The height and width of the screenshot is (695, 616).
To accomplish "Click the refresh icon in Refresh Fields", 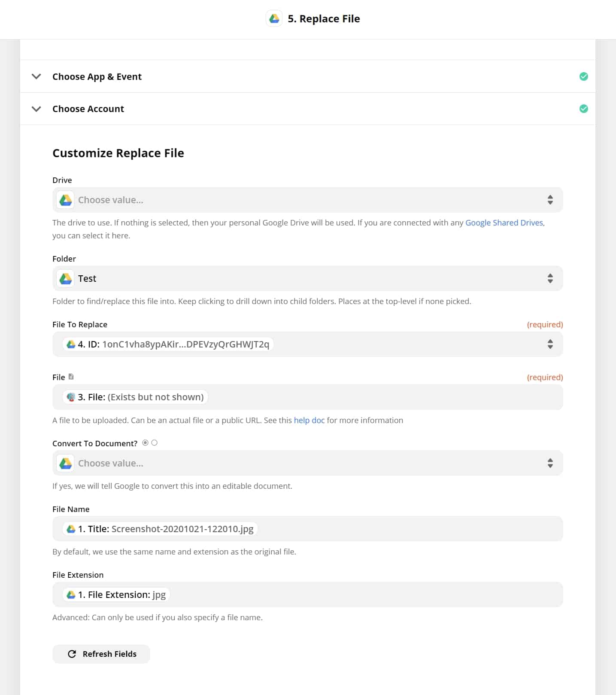I will coord(72,654).
